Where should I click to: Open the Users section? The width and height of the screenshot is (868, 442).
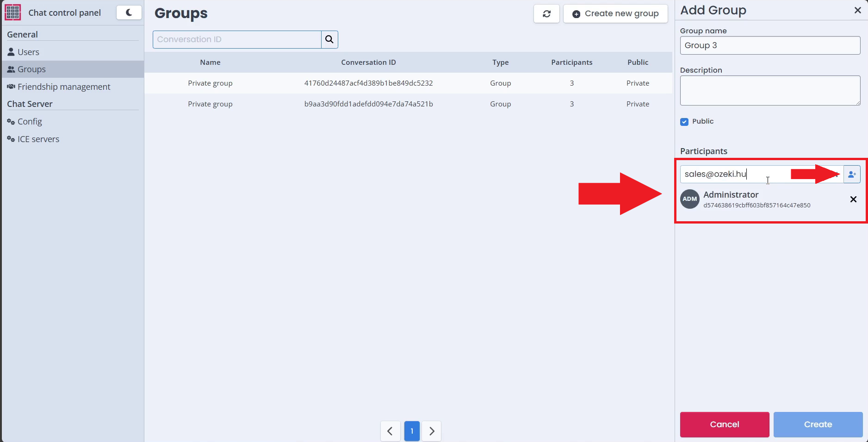coord(28,52)
